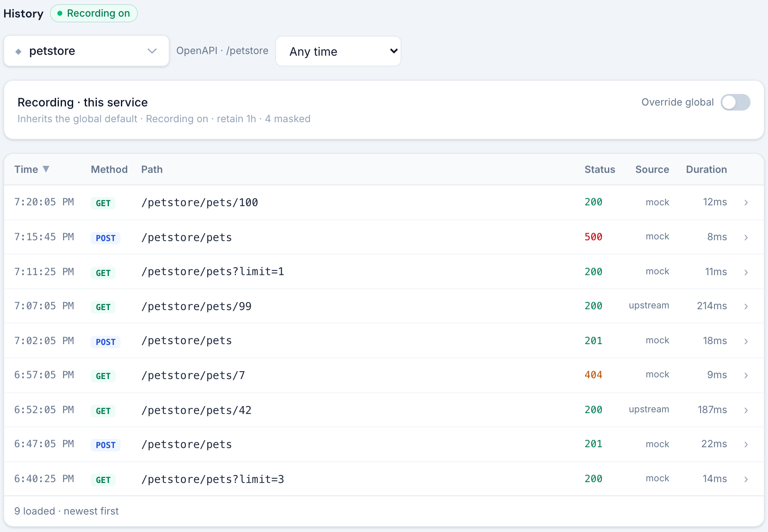Click the 404 status code
The height and width of the screenshot is (532, 768).
593,375
